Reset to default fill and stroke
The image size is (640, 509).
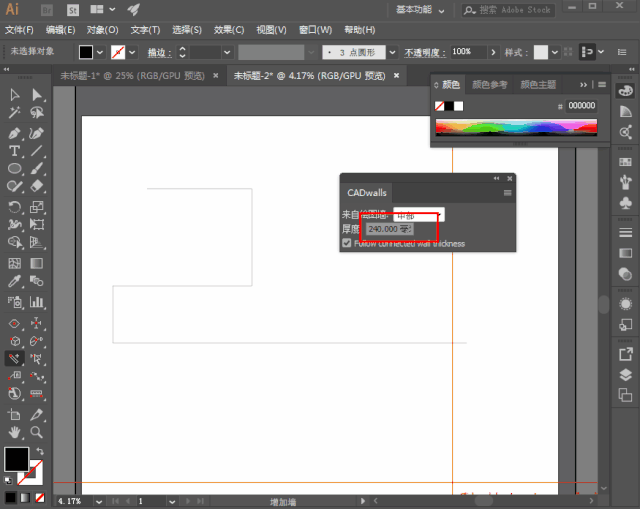8,480
